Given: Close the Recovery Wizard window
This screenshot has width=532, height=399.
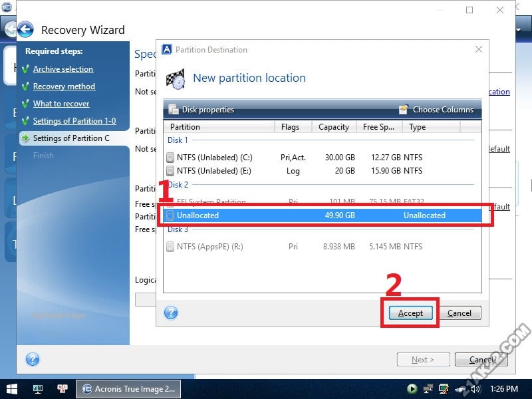Looking at the screenshot, I should tap(500, 10).
